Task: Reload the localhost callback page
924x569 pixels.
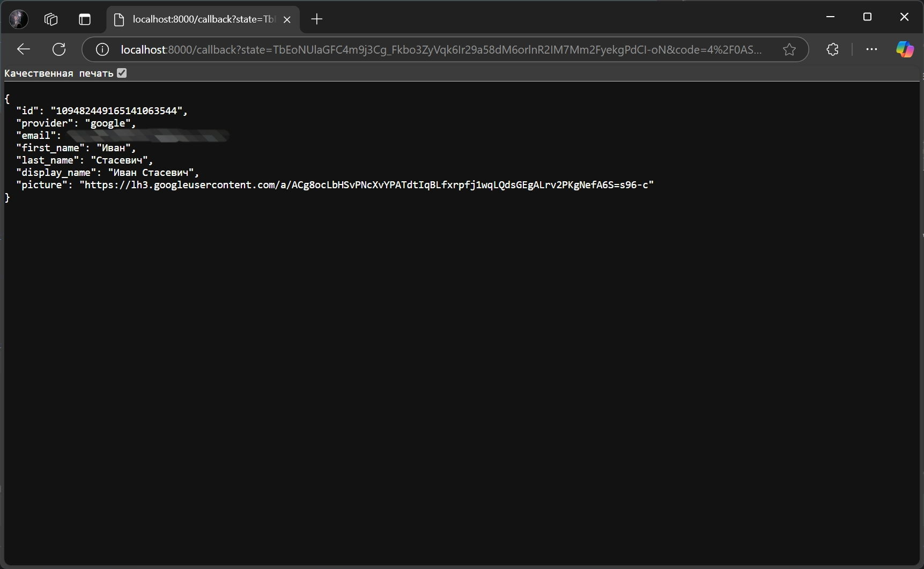Action: click(x=59, y=49)
